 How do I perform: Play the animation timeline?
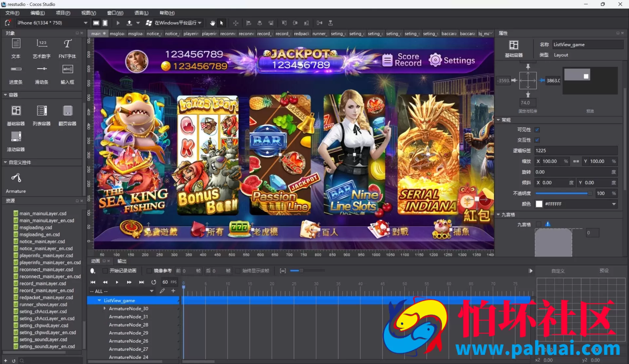(117, 282)
